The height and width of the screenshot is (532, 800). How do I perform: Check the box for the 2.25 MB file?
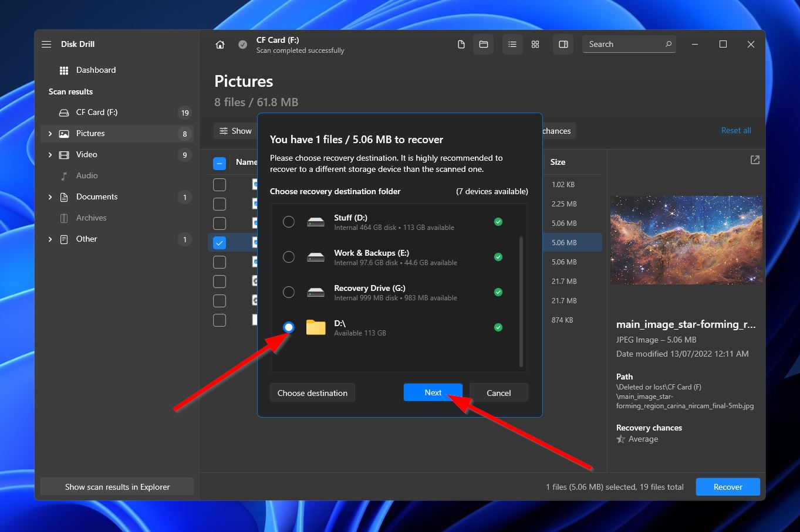(219, 204)
